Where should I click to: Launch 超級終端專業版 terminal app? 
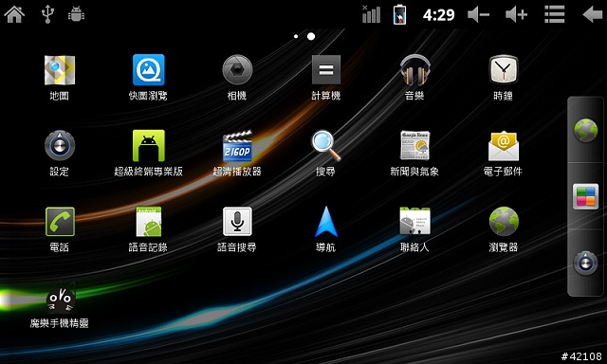(148, 146)
